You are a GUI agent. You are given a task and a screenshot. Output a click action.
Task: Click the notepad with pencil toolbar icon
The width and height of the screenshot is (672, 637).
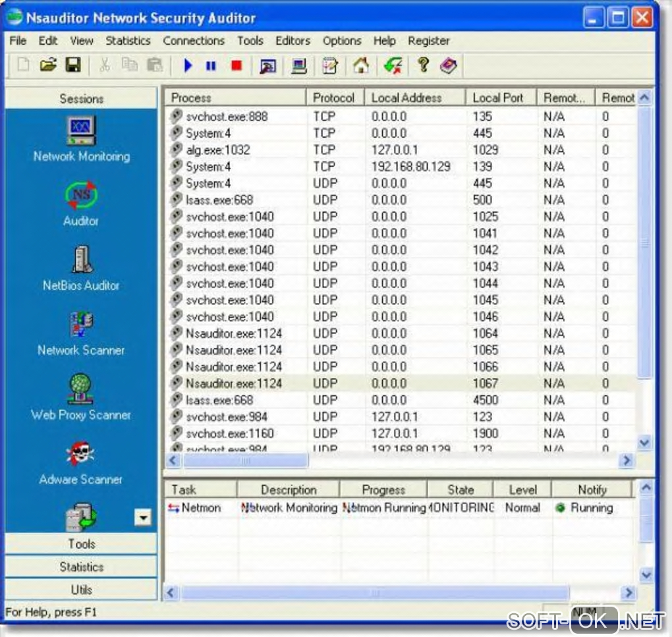coord(330,67)
